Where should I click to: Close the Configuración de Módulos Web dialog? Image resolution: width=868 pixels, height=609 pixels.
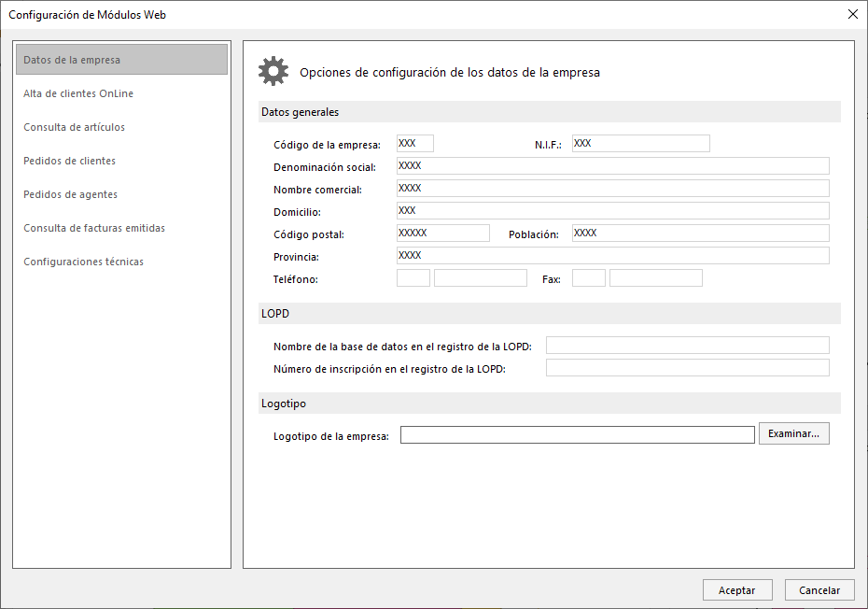pos(852,14)
